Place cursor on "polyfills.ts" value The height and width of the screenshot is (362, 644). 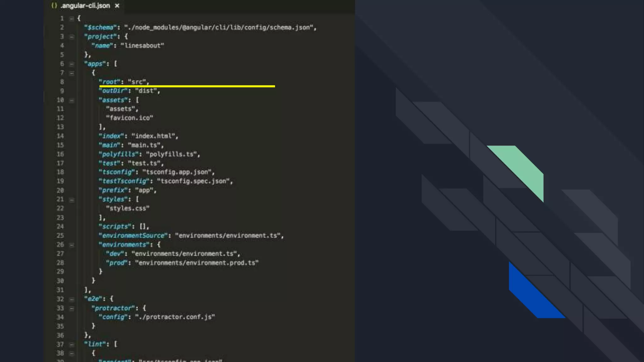point(171,154)
